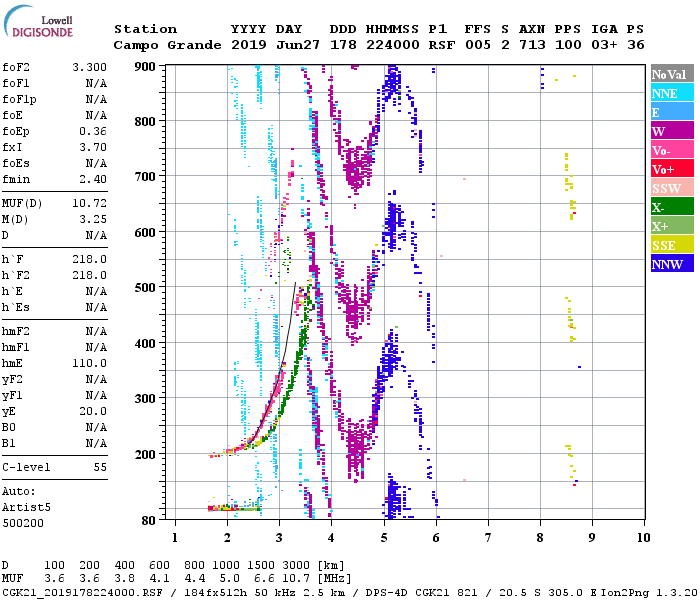Click the D distance 1500 in table
Image resolution: width=700 pixels, height=600 pixels.
coord(261,565)
